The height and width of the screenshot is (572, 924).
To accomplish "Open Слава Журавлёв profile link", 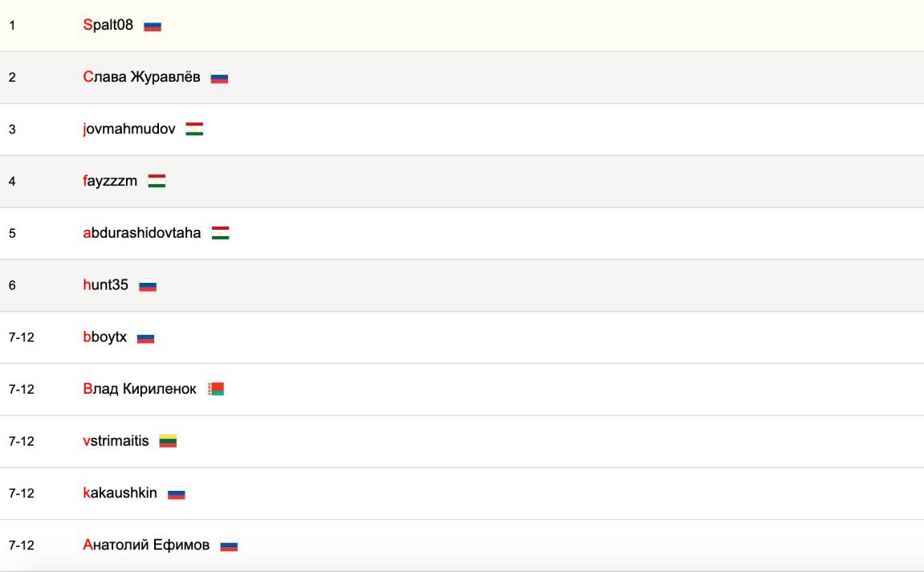I will [141, 76].
